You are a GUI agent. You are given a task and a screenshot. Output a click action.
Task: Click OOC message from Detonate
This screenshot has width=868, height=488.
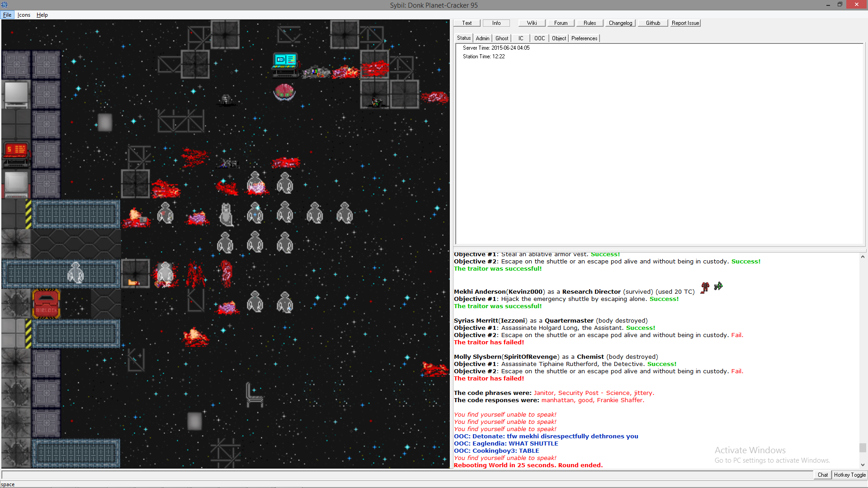(546, 436)
